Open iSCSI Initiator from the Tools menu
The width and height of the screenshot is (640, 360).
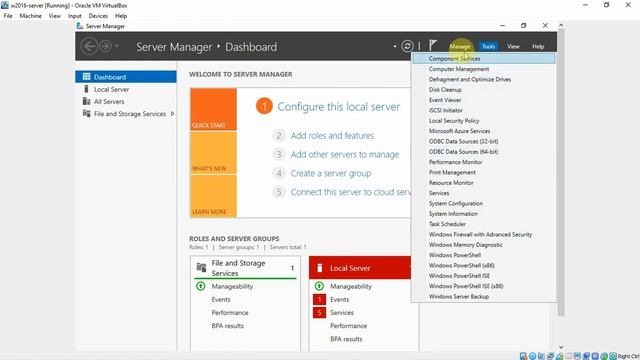click(484, 111)
